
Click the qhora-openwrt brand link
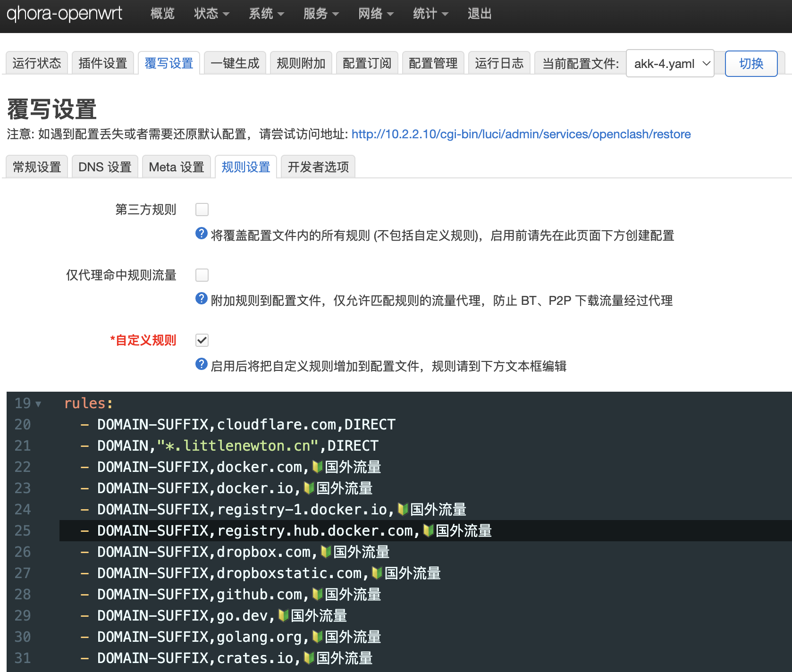coord(64,13)
